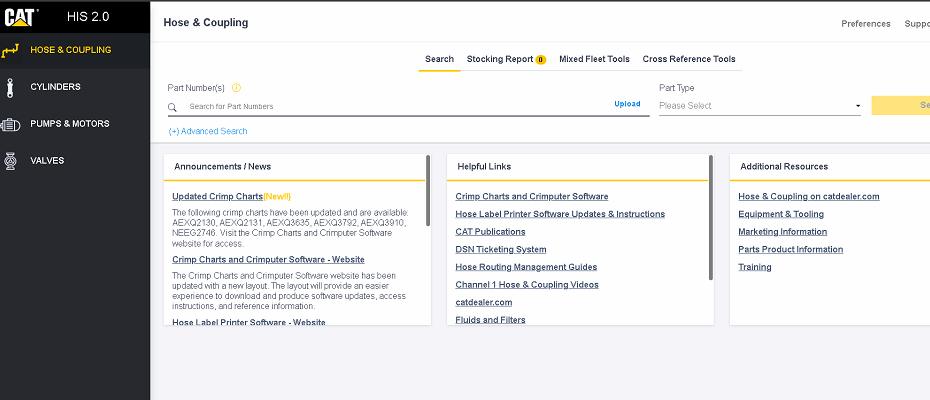The height and width of the screenshot is (400, 930).
Task: Click the magnifier icon in search field
Action: coord(173,107)
